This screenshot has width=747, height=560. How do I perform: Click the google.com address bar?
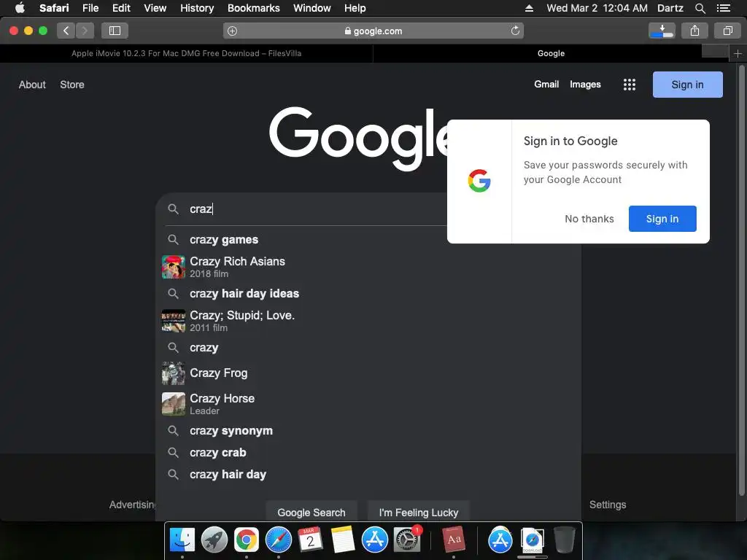click(x=373, y=31)
